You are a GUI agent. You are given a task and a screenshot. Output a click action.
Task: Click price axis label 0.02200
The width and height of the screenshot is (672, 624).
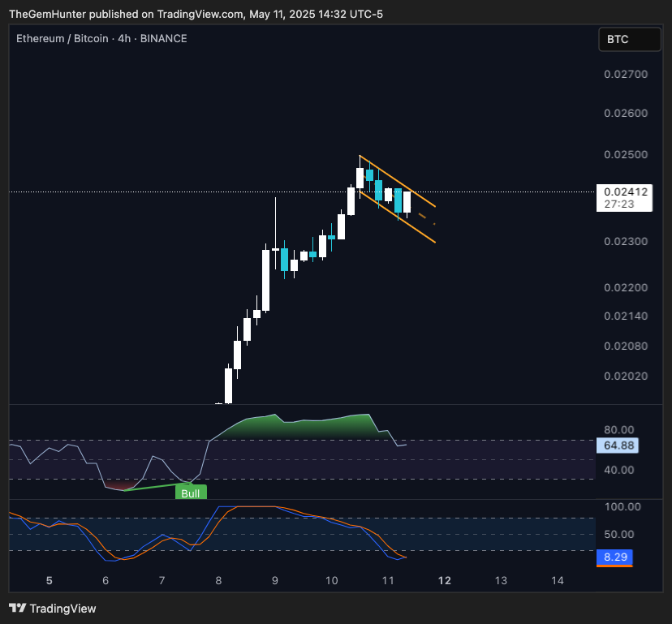[626, 287]
